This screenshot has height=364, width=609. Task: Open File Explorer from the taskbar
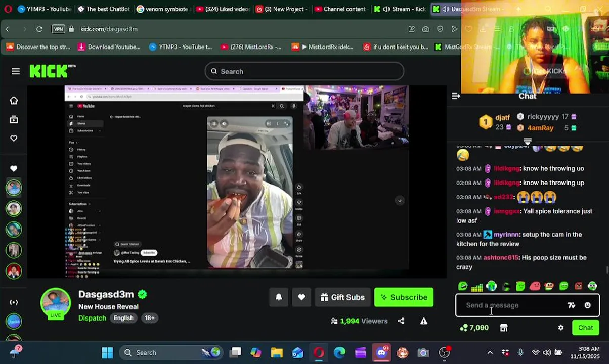(x=277, y=352)
